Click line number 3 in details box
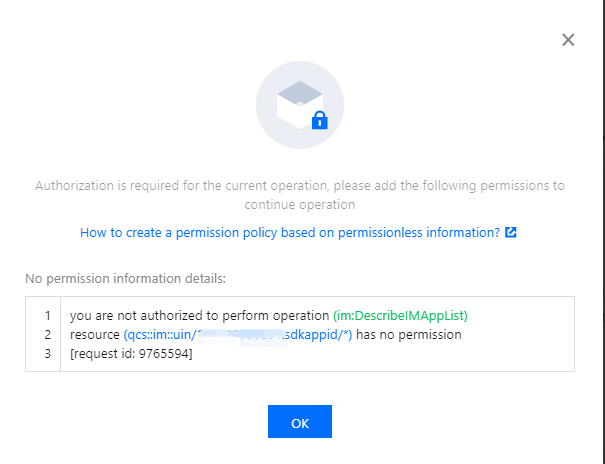This screenshot has width=605, height=464. click(x=47, y=354)
